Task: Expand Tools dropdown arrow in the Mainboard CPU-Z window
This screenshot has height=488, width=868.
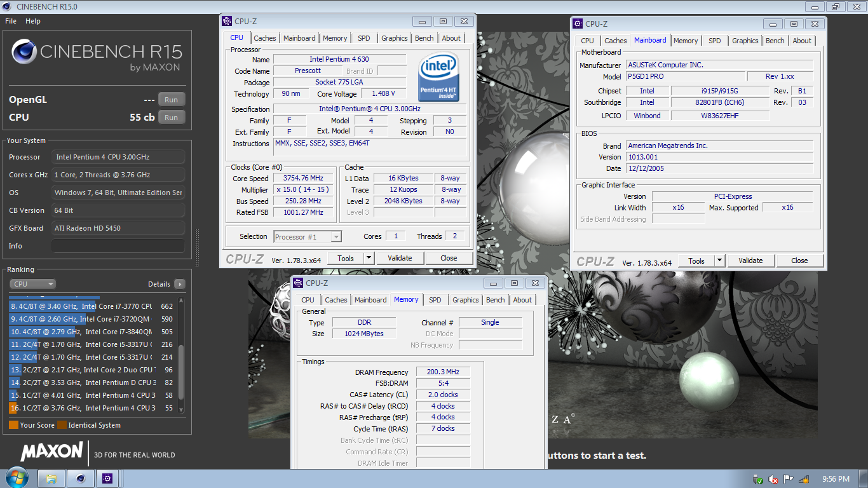Action: pos(719,261)
